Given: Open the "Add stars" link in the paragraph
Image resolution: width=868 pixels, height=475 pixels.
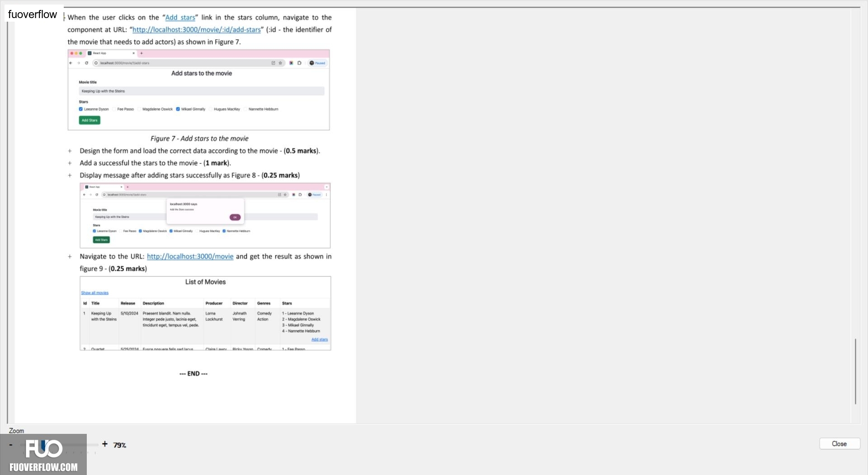Looking at the screenshot, I should (x=180, y=18).
